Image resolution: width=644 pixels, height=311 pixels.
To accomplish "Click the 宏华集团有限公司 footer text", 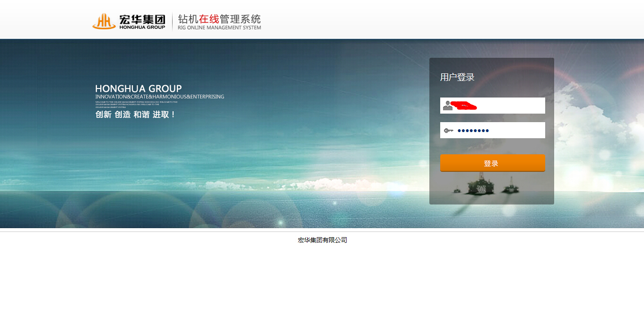I will 322,240.
